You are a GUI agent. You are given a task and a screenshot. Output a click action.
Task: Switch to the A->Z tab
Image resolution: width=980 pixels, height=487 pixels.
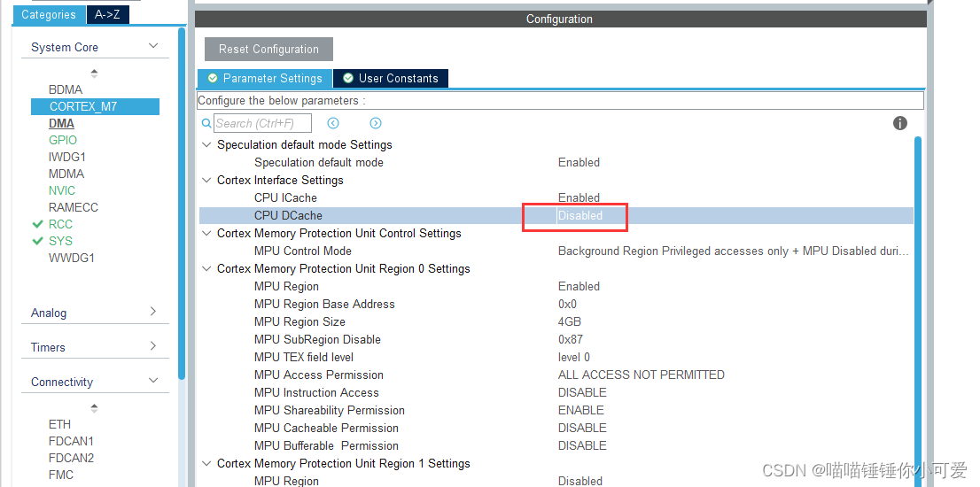[x=107, y=14]
